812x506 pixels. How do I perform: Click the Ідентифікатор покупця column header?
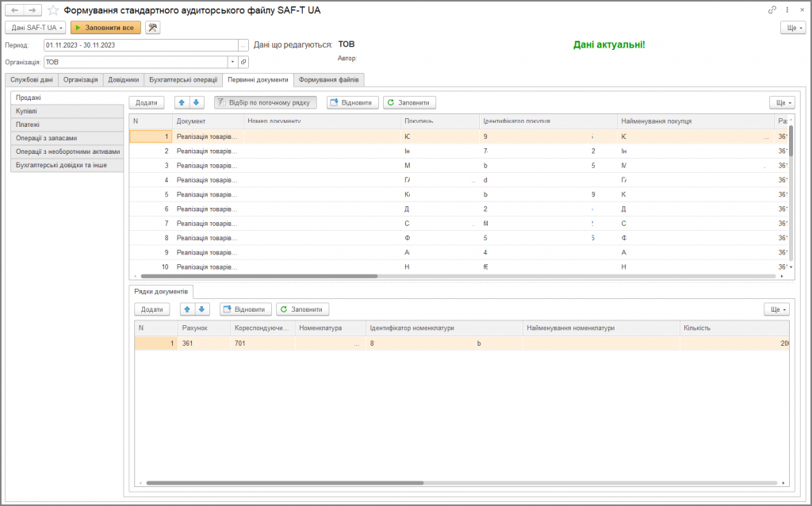pos(548,121)
